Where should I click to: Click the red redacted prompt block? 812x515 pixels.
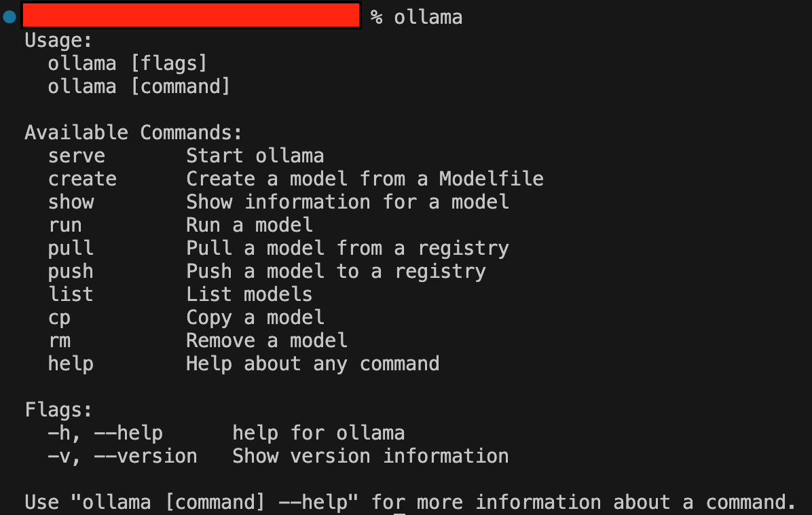point(191,15)
